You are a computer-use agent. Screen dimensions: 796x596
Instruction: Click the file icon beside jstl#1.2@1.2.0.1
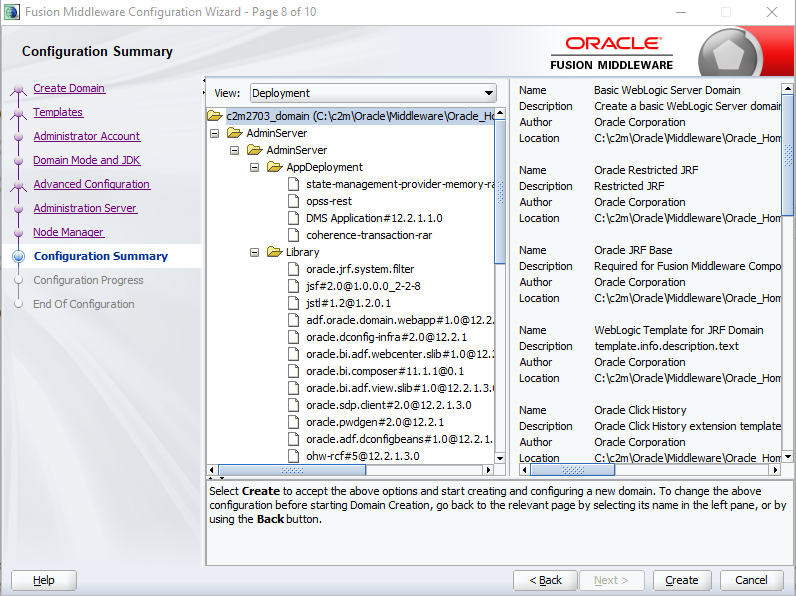pyautogui.click(x=293, y=303)
